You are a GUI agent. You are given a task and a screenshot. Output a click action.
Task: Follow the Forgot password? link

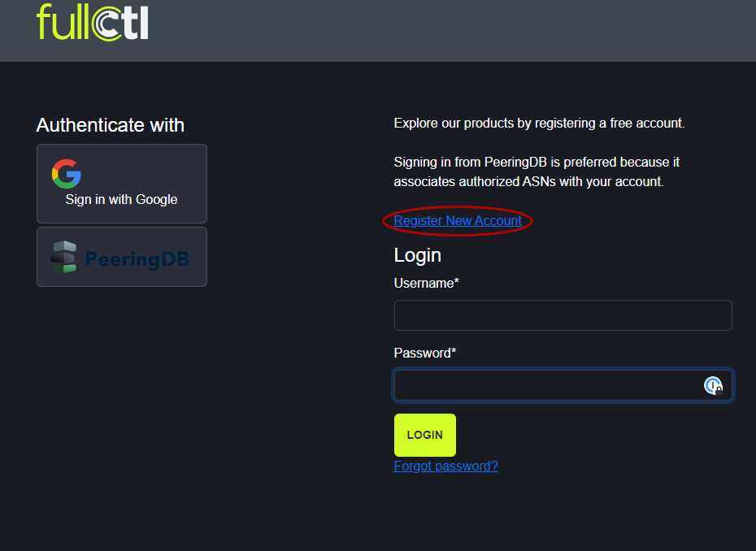[445, 466]
